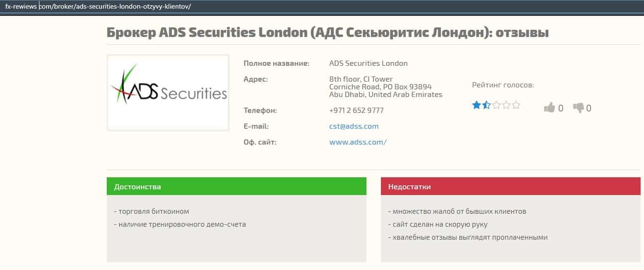Viewport: 644px width, 270px height.
Task: Click the third rating star
Action: [496, 105]
